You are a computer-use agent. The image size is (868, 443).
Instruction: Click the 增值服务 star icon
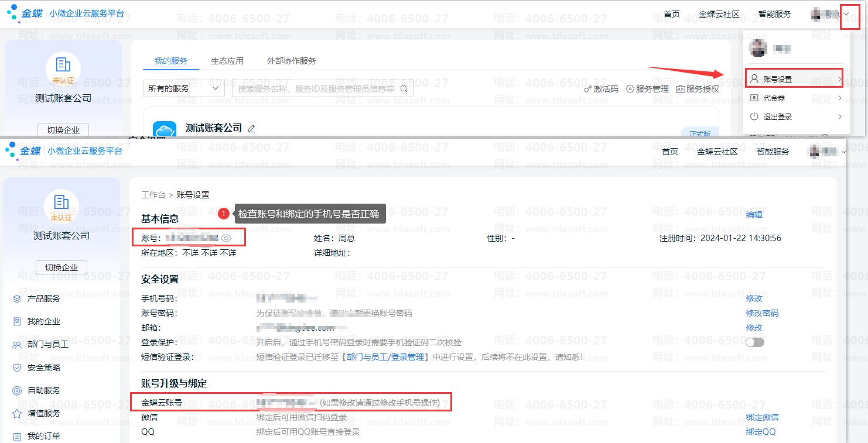click(x=17, y=413)
